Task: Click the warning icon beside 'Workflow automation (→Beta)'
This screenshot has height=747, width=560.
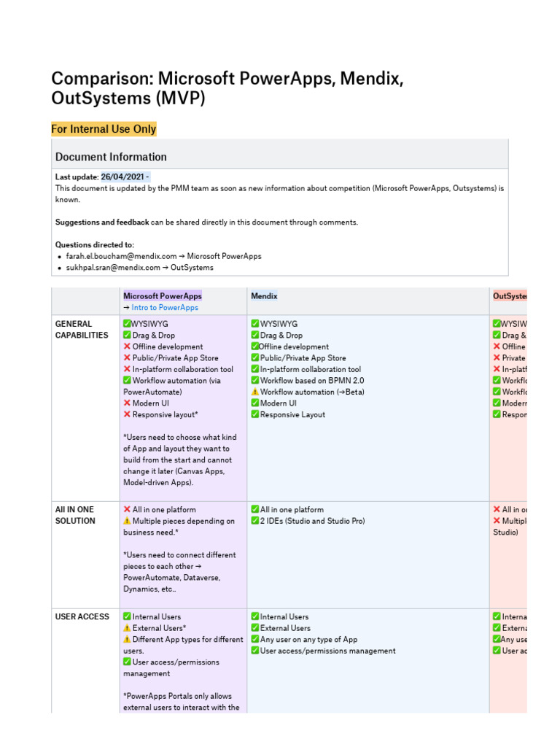Action: [x=254, y=392]
